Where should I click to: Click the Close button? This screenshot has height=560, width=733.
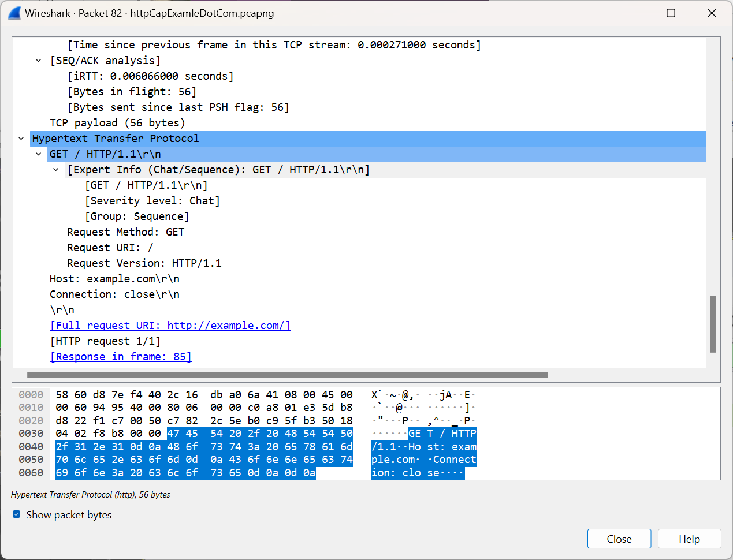coord(619,539)
